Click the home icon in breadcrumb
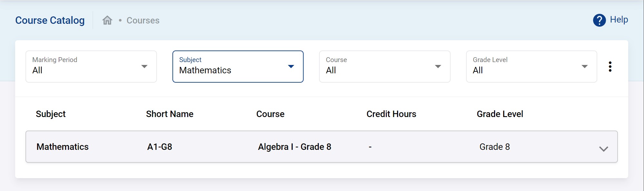644x191 pixels. (107, 20)
